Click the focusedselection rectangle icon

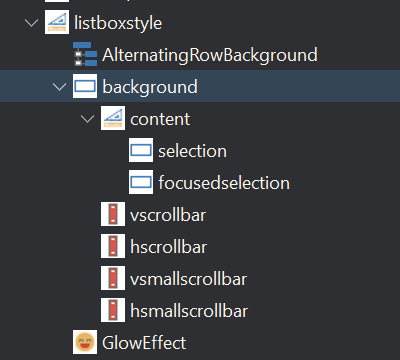tap(141, 182)
